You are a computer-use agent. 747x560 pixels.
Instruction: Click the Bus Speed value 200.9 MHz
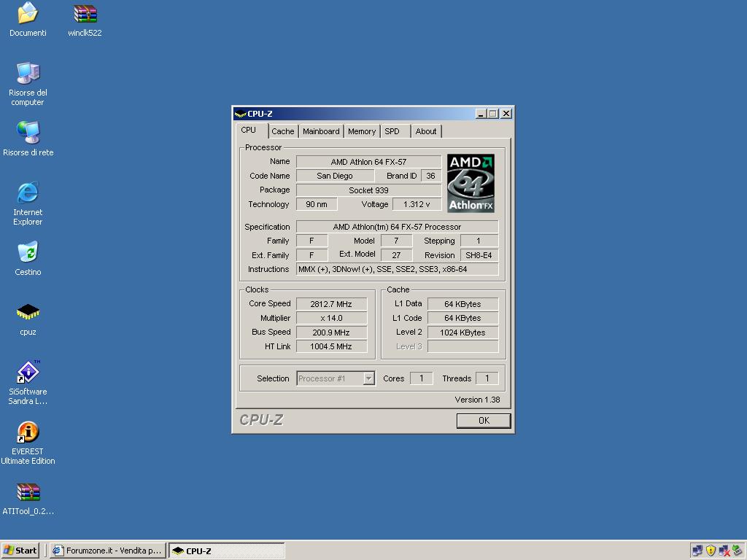(332, 332)
